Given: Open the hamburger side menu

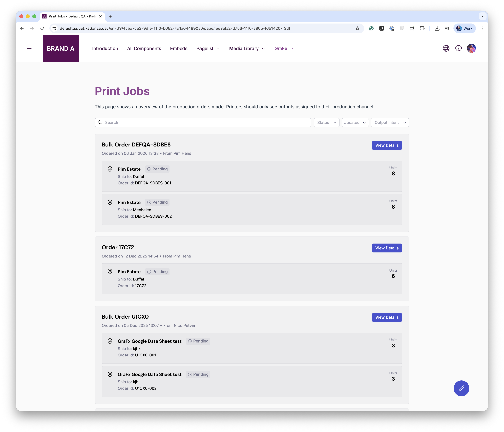Looking at the screenshot, I should [29, 49].
